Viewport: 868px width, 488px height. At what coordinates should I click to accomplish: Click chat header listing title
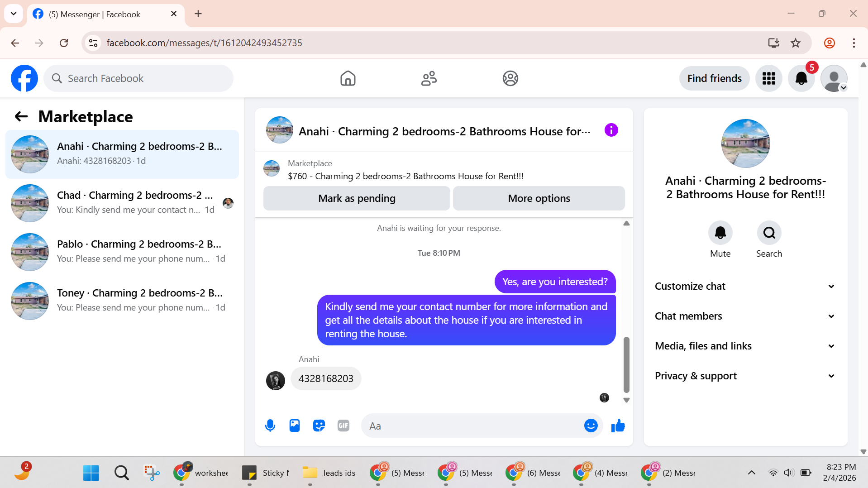click(444, 131)
